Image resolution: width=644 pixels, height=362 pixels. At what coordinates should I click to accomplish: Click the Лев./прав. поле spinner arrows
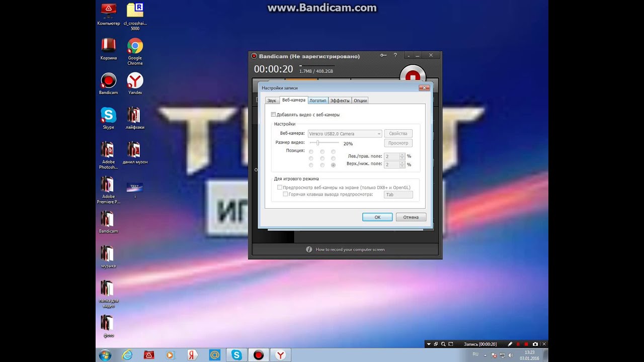(x=402, y=156)
